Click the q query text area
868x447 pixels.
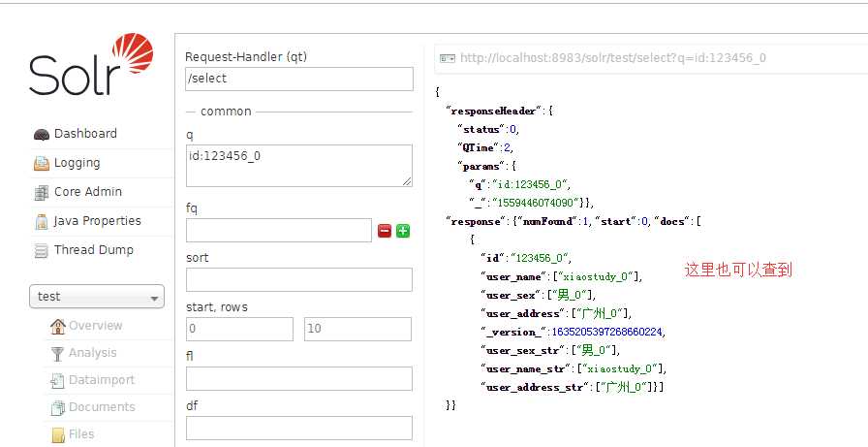[x=299, y=166]
